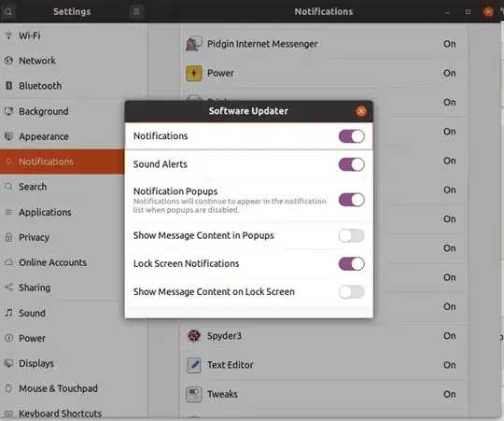Turn off the Notifications switch for Software Updater

pyautogui.click(x=351, y=136)
